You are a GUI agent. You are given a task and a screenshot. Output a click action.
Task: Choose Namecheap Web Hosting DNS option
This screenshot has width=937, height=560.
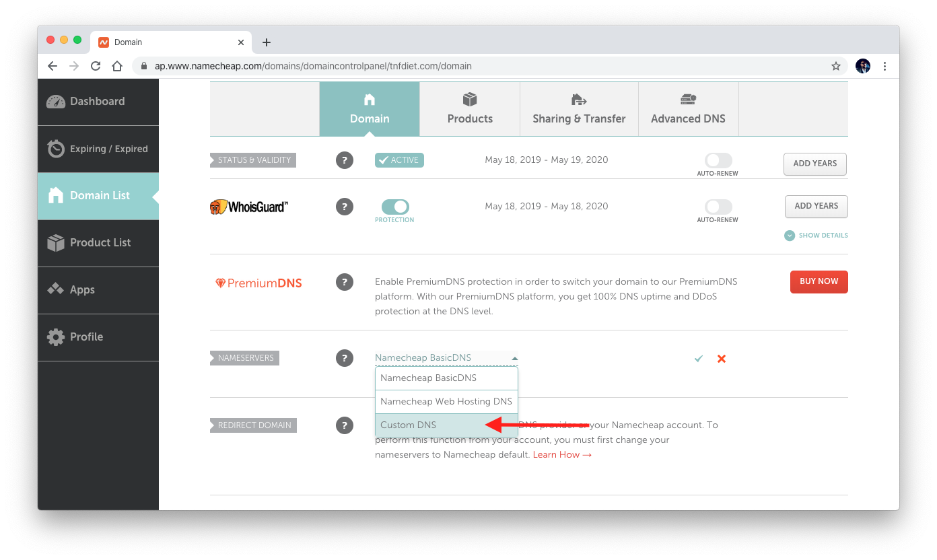[x=446, y=402]
